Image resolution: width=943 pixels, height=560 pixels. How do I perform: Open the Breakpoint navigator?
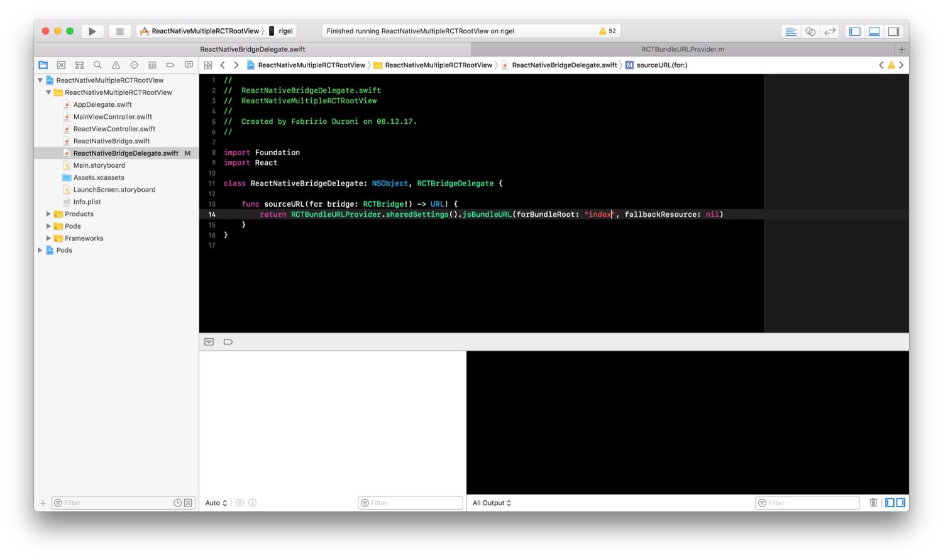[170, 65]
